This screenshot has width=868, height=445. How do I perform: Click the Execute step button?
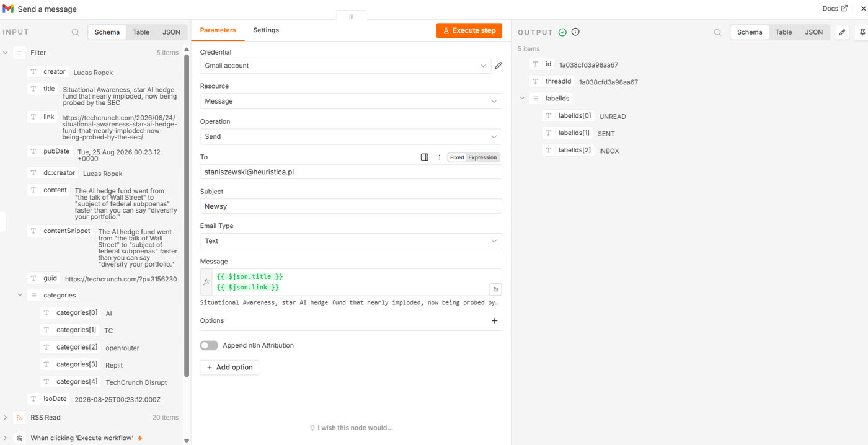(469, 30)
